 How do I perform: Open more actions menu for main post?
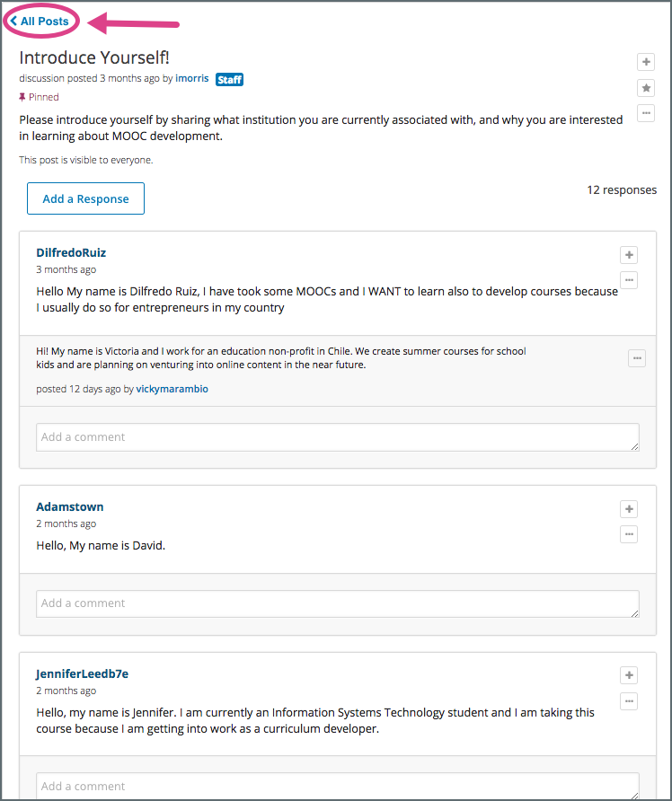pyautogui.click(x=645, y=113)
